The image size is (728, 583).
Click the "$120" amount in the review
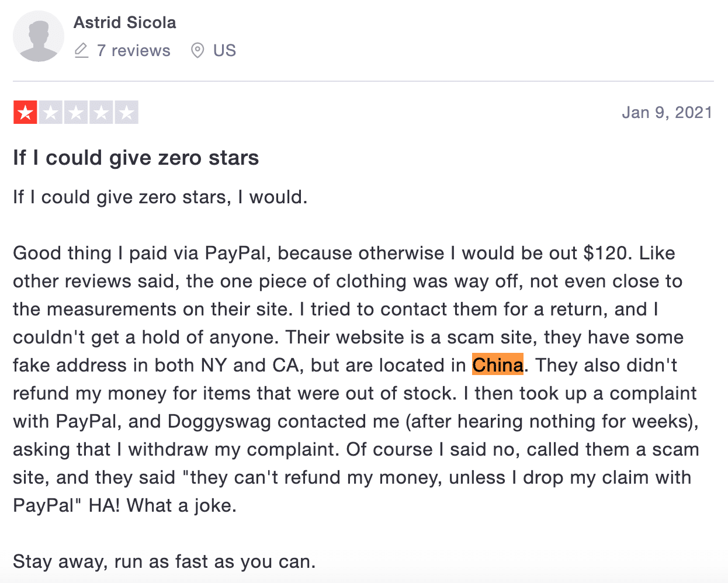(608, 253)
